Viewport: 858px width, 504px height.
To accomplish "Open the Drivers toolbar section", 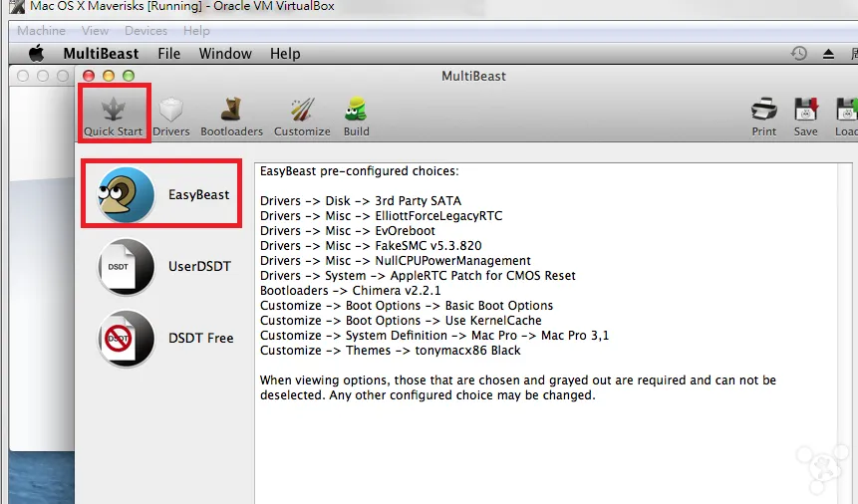I will 171,117.
